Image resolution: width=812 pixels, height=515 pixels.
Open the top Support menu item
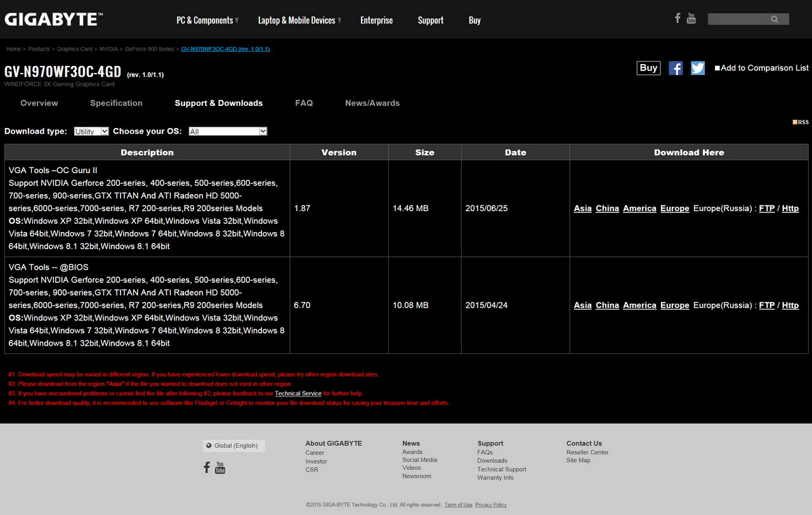(x=431, y=20)
